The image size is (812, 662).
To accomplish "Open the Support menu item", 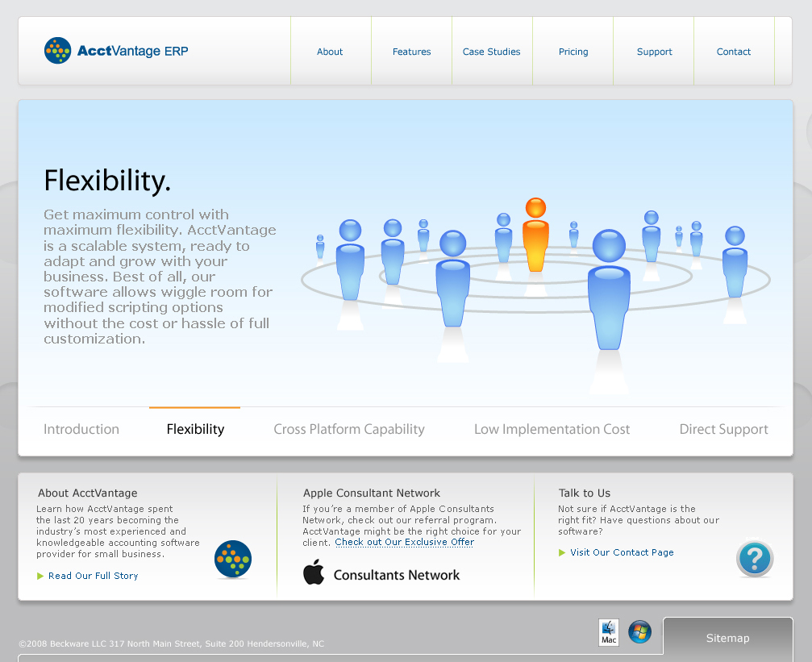I will (x=655, y=52).
